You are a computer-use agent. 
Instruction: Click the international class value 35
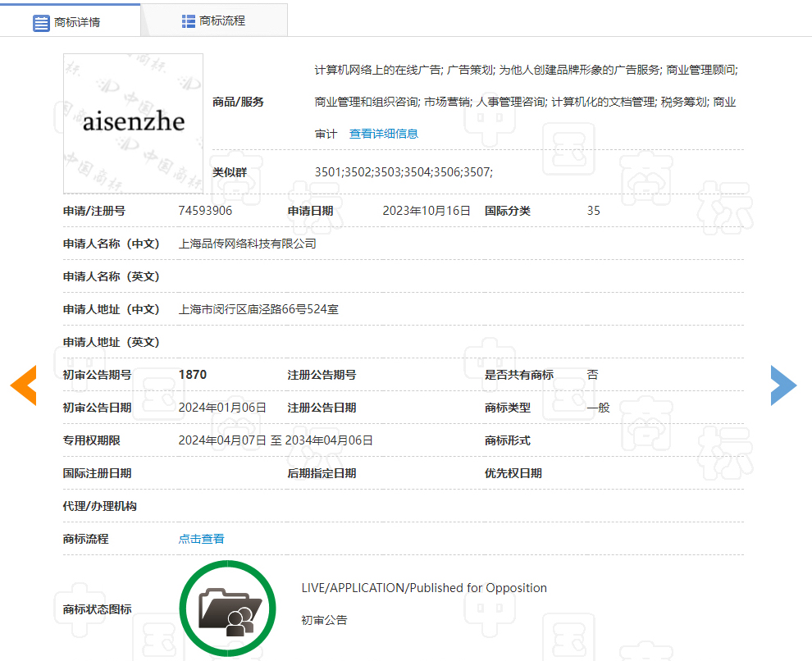pyautogui.click(x=594, y=211)
